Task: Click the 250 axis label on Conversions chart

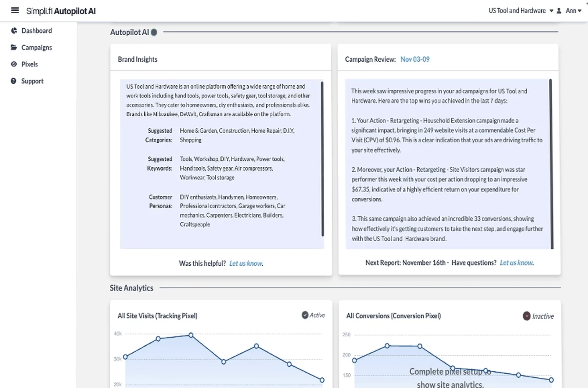Action: [346, 334]
